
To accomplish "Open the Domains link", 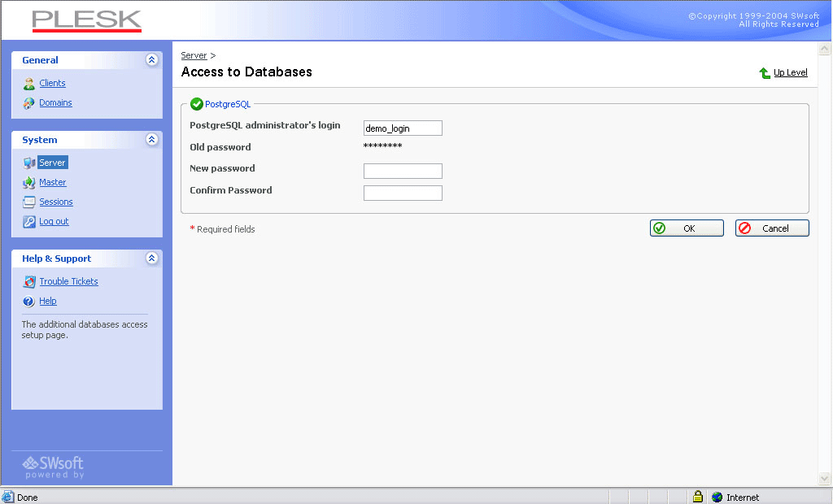I will [x=55, y=103].
